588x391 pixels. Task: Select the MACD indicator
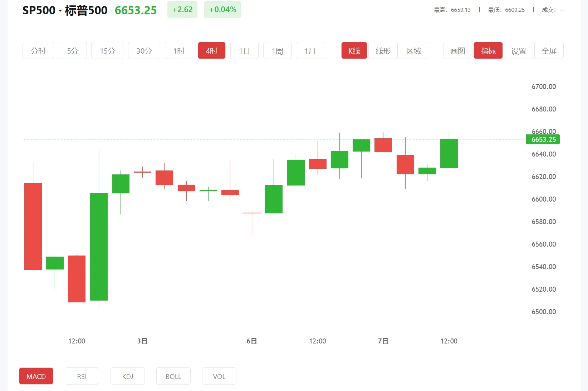pos(36,376)
